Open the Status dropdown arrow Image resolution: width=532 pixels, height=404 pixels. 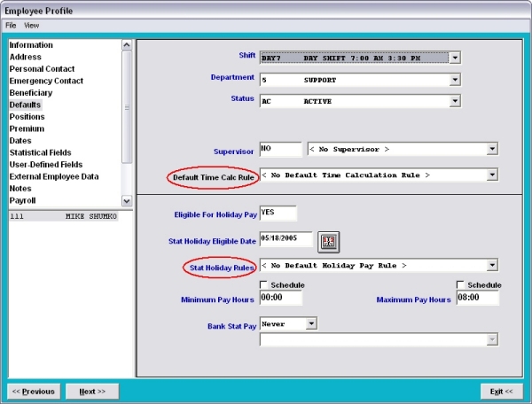coord(455,101)
